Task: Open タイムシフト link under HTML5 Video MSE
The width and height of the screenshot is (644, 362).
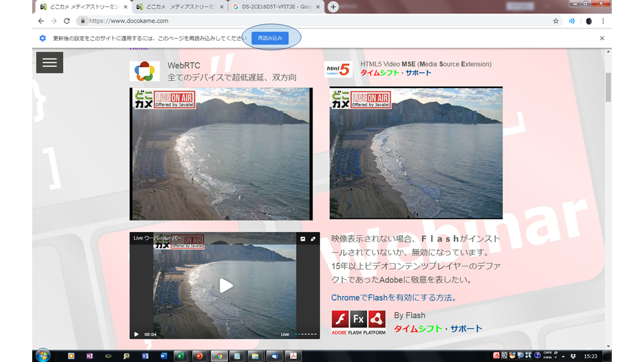Action: [x=380, y=73]
